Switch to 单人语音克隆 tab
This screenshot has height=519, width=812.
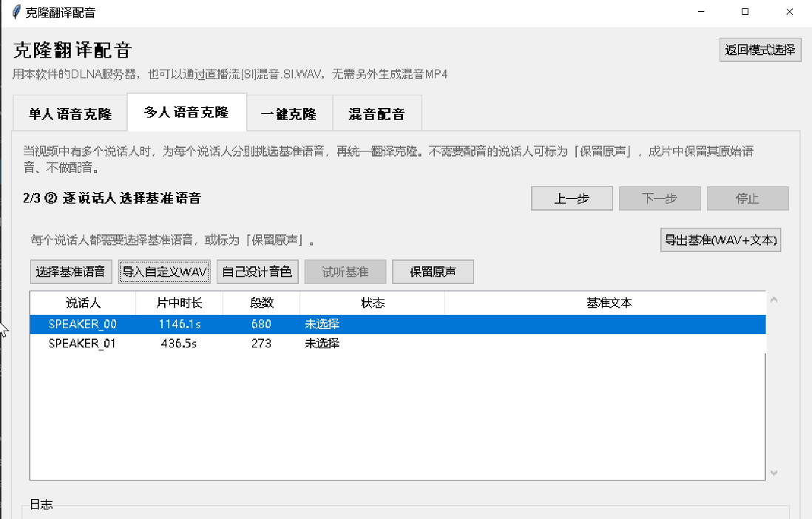click(70, 113)
